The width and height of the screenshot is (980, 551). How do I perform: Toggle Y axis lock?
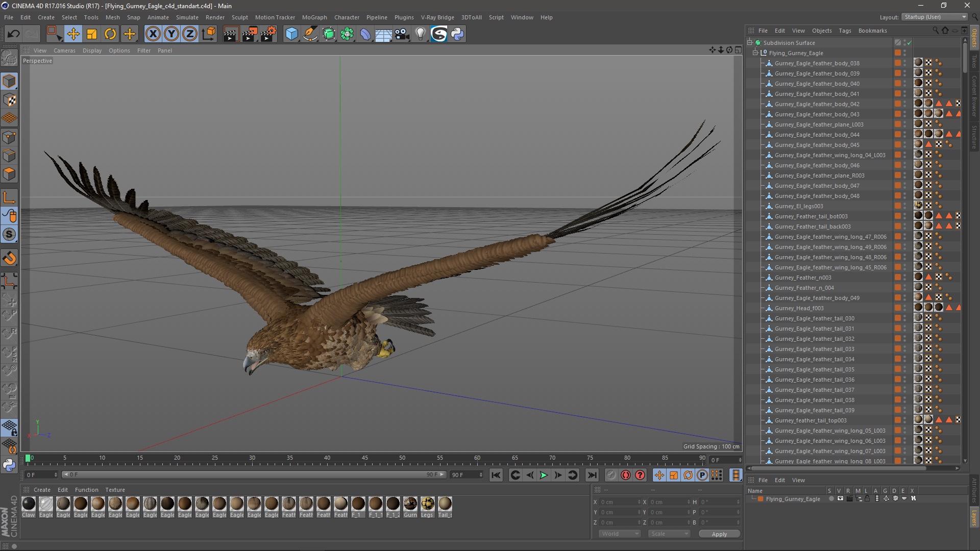click(171, 34)
